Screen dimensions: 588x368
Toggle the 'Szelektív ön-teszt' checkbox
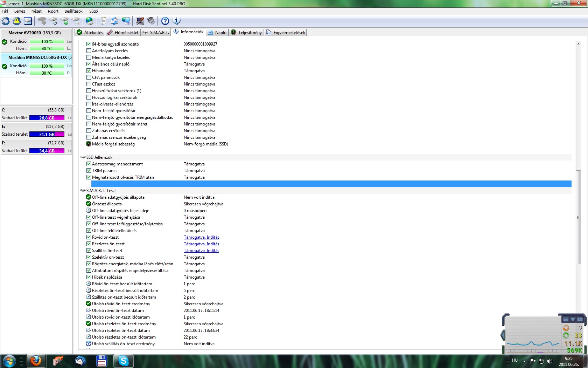(x=89, y=257)
